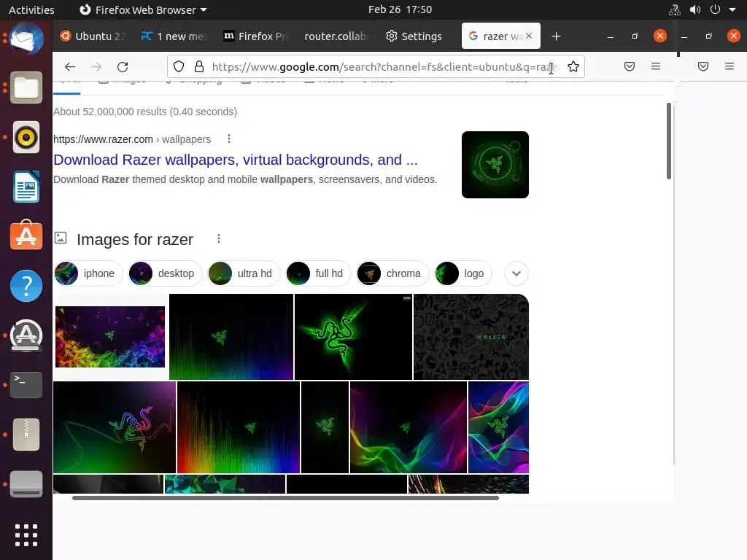The width and height of the screenshot is (747, 560).
Task: Open the network indicator in top bar
Action: tap(675, 9)
